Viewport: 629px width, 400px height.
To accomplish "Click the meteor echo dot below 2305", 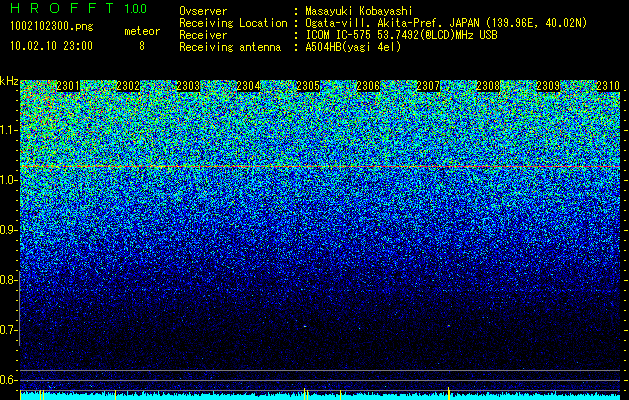I will click(305, 326).
